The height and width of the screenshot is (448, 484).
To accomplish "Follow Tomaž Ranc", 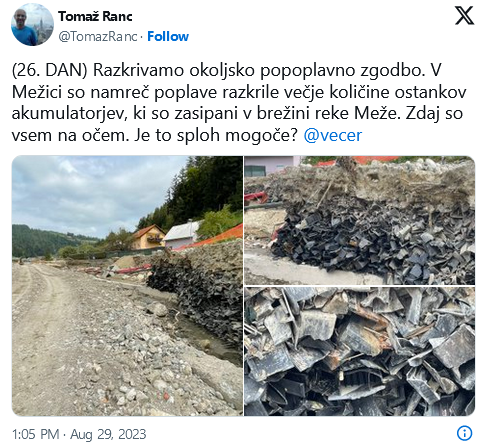I will click(x=168, y=36).
